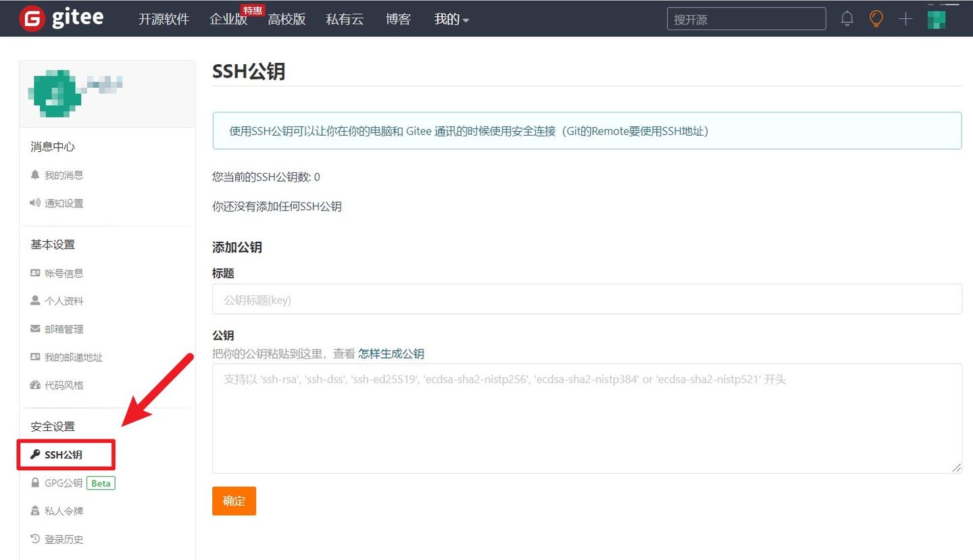Screen dimensions: 973x560
Task: Click inside the 公钥标题(key) input field
Action: tap(587, 299)
